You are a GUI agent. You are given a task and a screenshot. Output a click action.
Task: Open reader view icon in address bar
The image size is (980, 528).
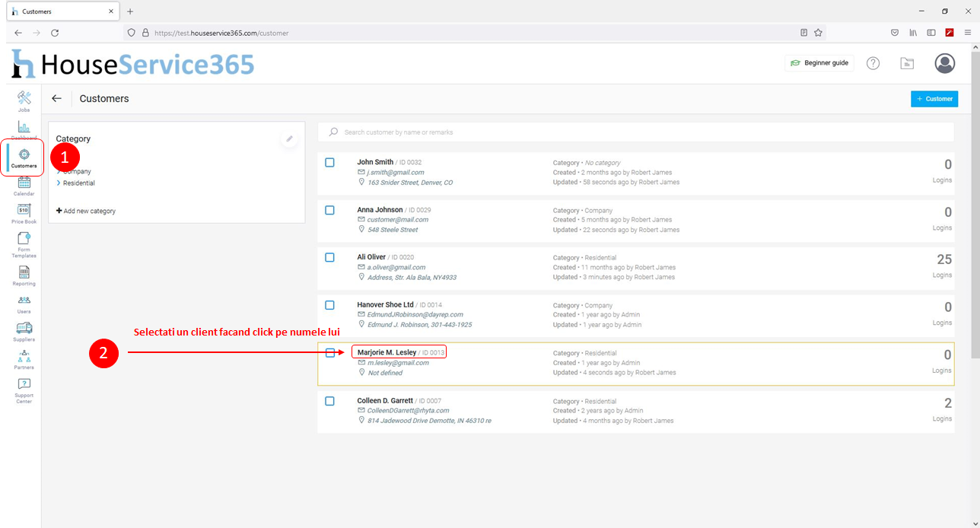[x=804, y=33]
